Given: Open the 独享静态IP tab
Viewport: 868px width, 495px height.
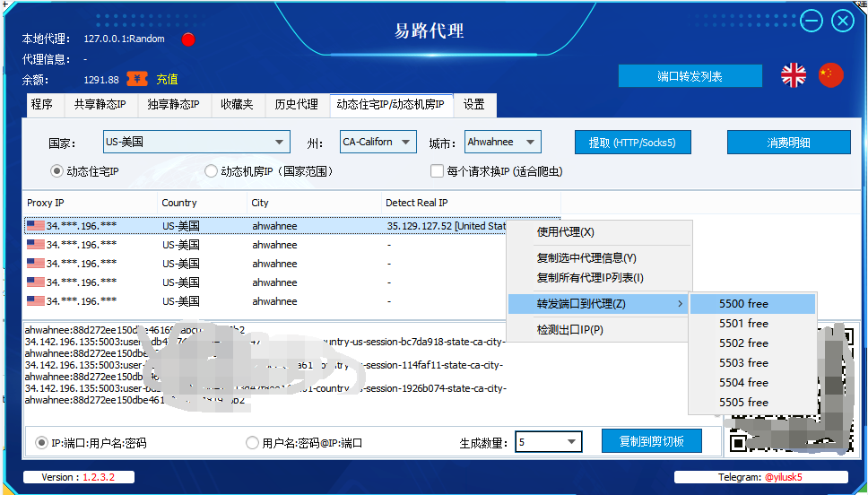Looking at the screenshot, I should click(x=173, y=104).
